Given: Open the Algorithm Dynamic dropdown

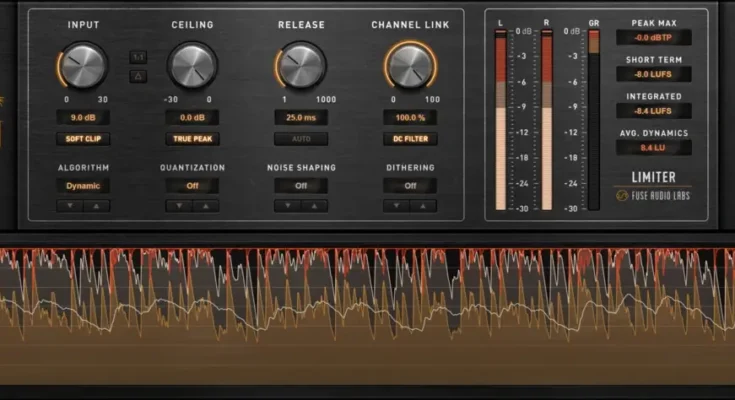Looking at the screenshot, I should (83, 185).
